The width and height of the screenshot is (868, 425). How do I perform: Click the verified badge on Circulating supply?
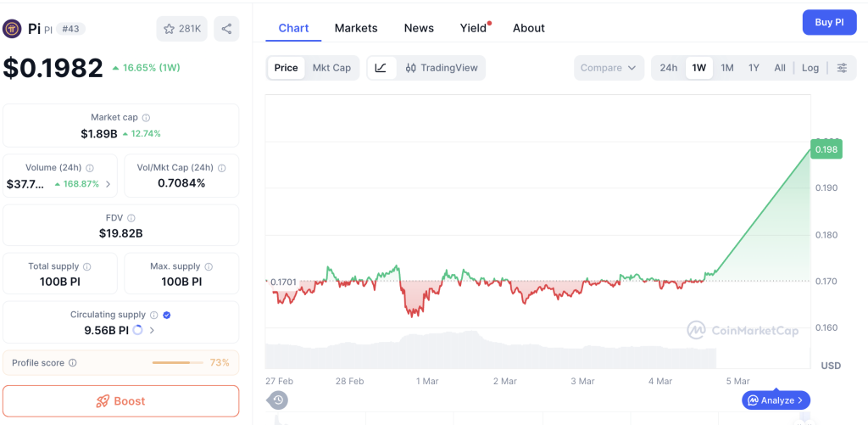point(167,315)
